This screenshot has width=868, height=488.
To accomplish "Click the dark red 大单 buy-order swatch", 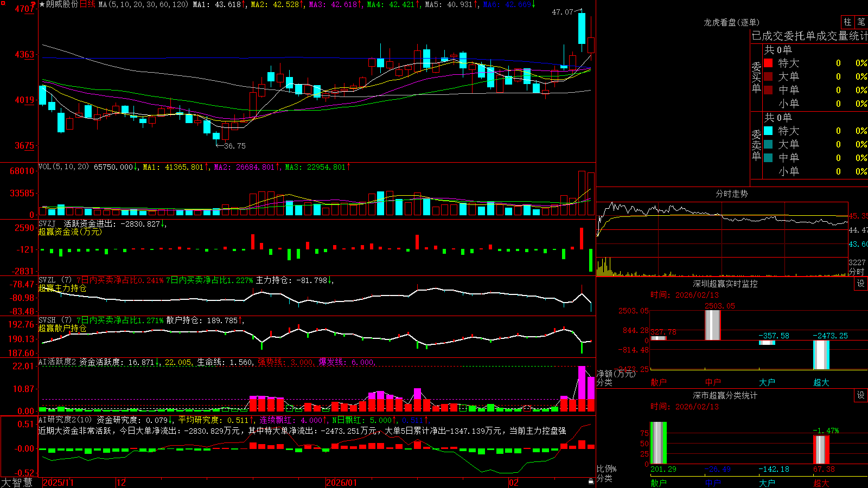I will 768,76.
